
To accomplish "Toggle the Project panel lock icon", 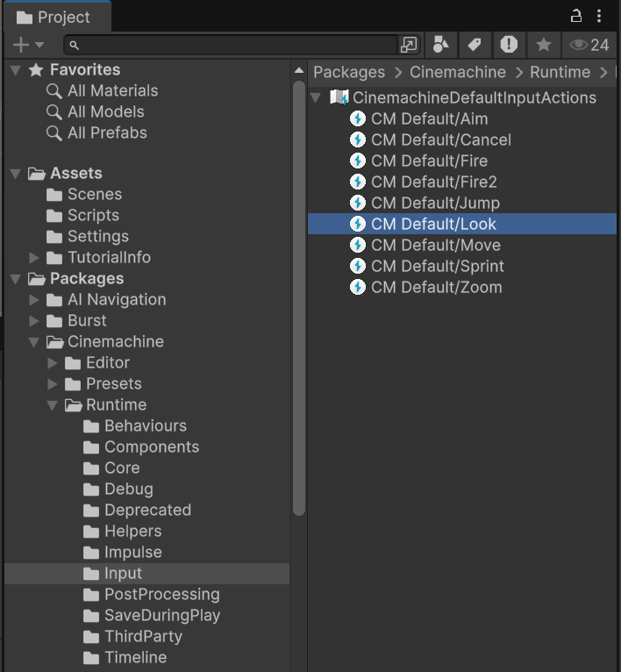I will [576, 16].
